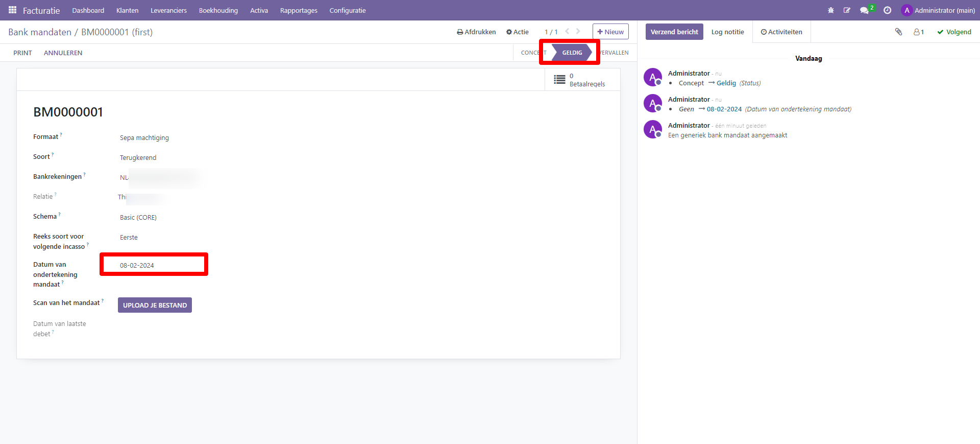Go to next record arrow
The width and height of the screenshot is (980, 444).
pos(578,32)
